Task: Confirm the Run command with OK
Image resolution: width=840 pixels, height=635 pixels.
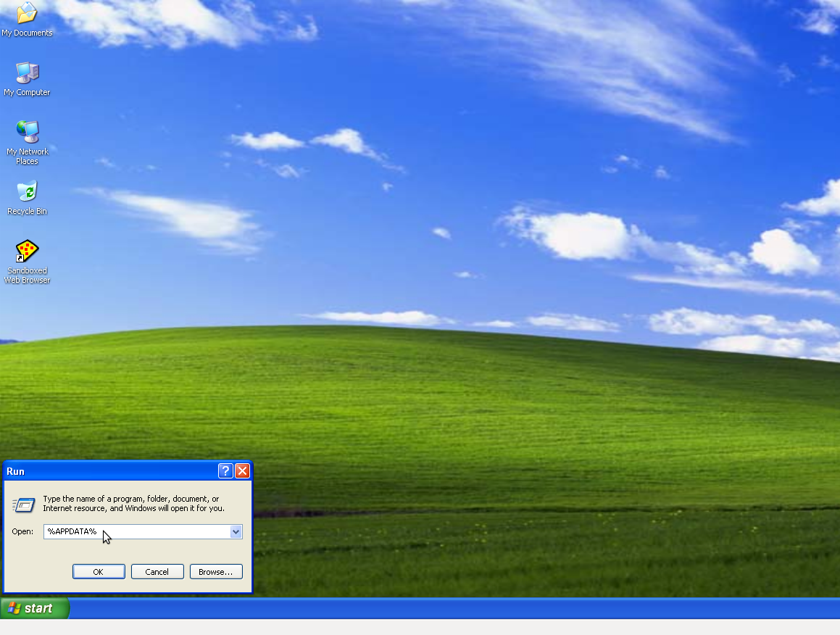Action: (99, 572)
